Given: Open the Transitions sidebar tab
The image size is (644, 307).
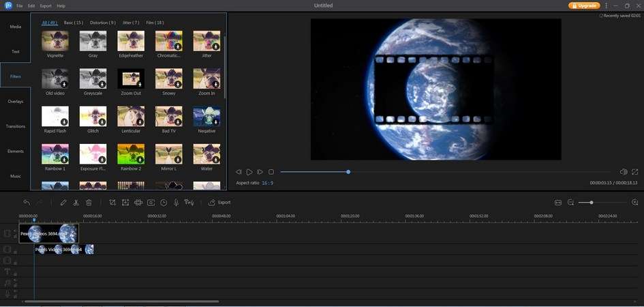Looking at the screenshot, I should [15, 126].
